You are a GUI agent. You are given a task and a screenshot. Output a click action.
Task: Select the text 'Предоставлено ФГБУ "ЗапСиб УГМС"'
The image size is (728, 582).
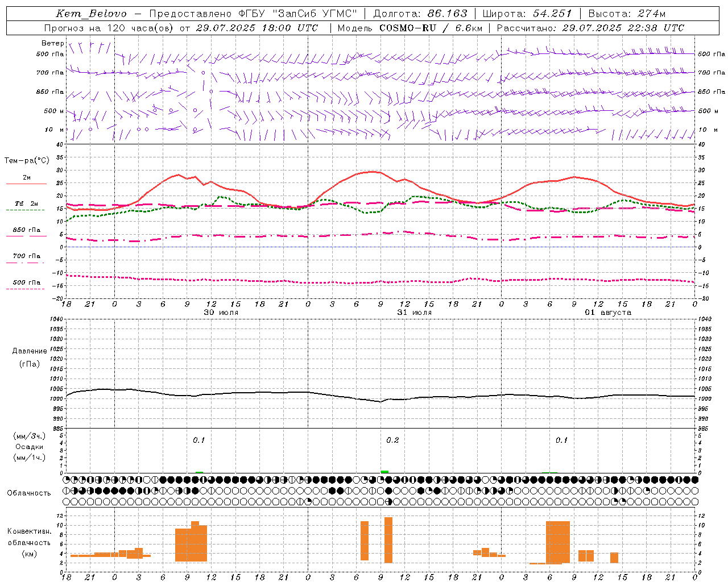click(253, 14)
